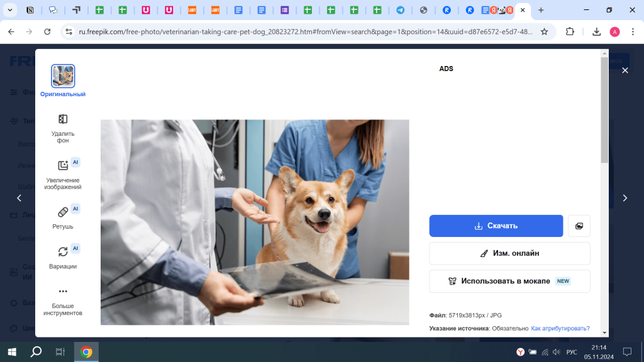The width and height of the screenshot is (644, 362).
Task: Open Windows Search from the taskbar
Action: click(x=36, y=352)
